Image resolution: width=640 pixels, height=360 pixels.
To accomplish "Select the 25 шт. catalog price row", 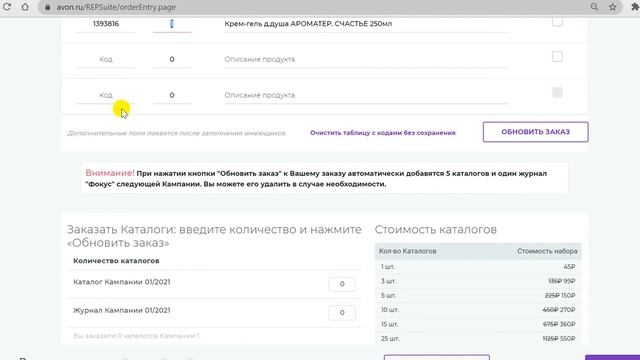I will (478, 338).
